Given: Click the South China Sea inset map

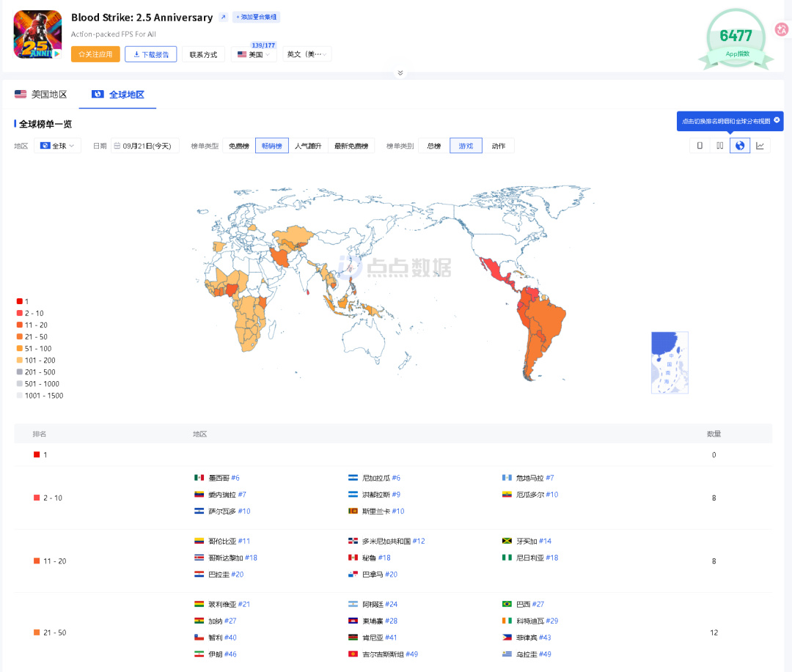Looking at the screenshot, I should (x=670, y=363).
